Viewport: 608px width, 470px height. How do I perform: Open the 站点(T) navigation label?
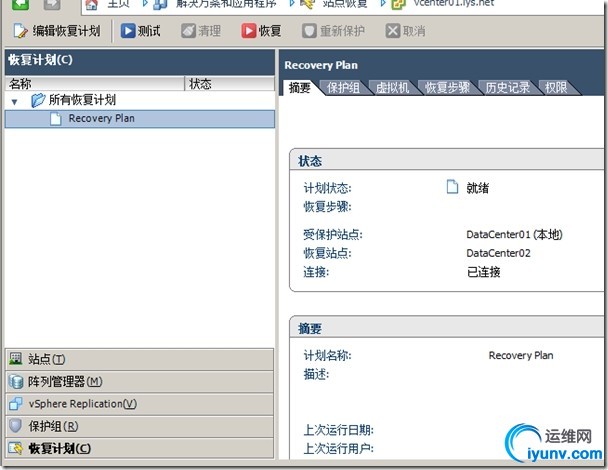click(x=47, y=359)
